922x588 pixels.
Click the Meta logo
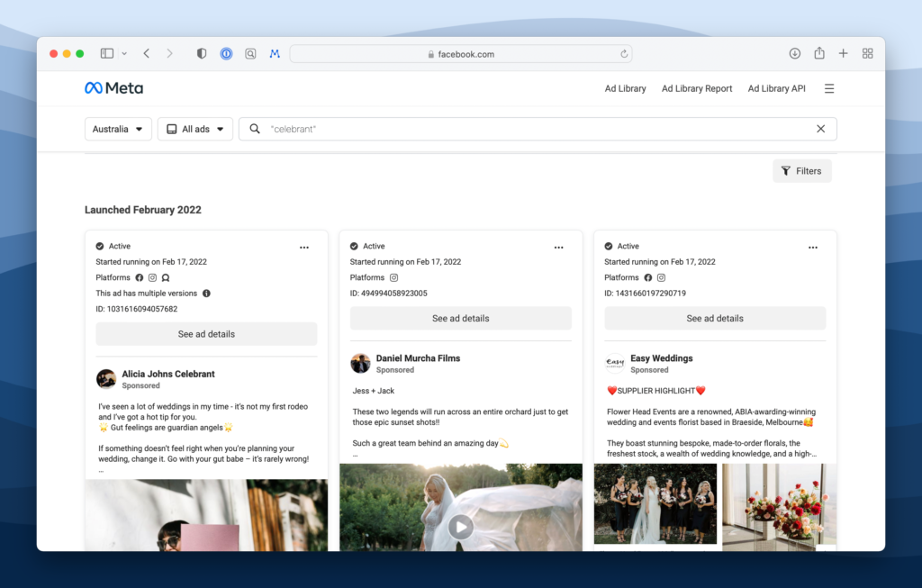point(113,88)
